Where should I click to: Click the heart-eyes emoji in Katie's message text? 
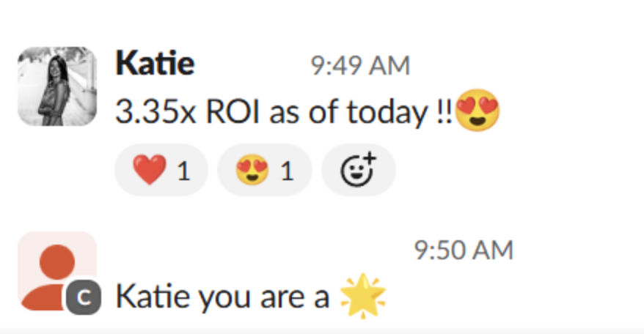click(x=477, y=113)
